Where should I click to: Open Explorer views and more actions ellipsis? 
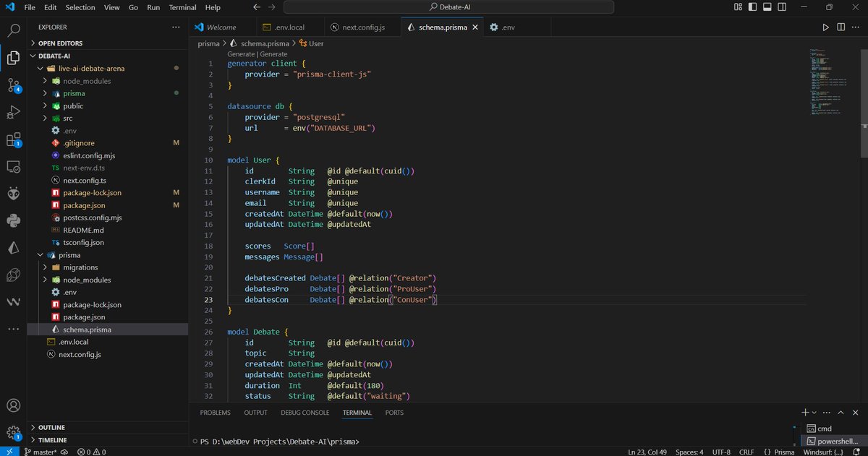pos(176,27)
